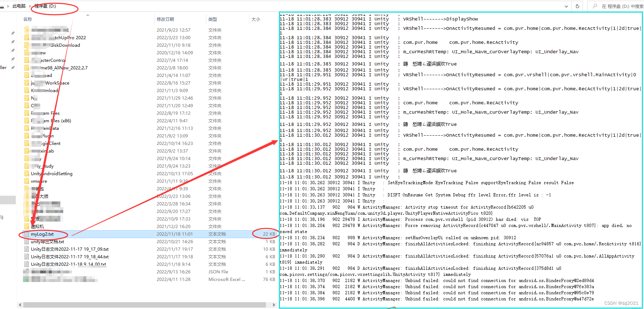The width and height of the screenshot is (644, 309).
Task: Click icon of Unity日志文件2022-11-17 19_18_44.txt
Action: [27, 256]
